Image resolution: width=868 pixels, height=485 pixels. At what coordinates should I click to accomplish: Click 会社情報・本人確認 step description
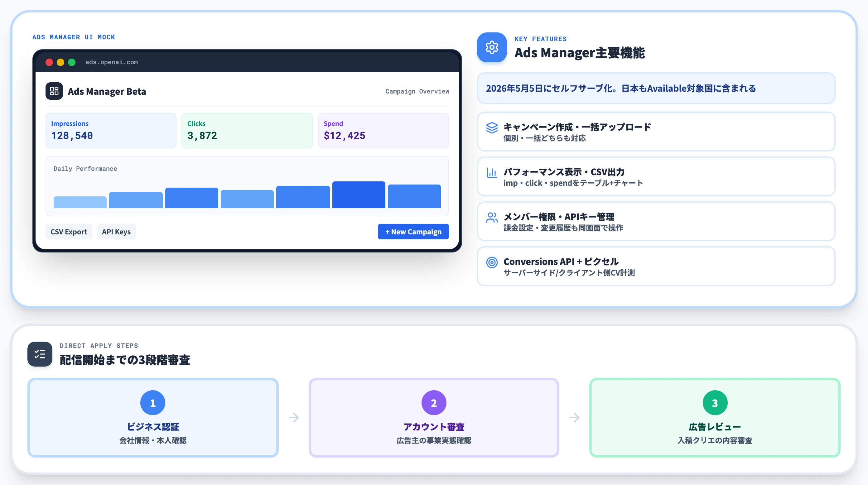153,440
